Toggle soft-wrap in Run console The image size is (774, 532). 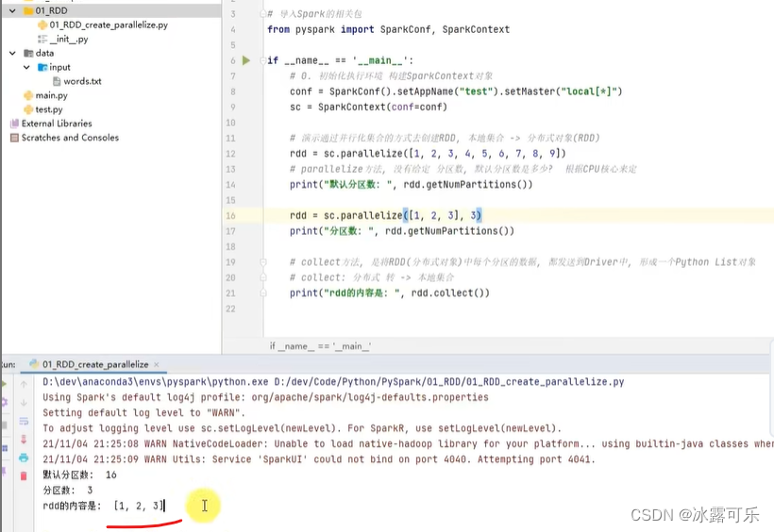click(x=24, y=421)
